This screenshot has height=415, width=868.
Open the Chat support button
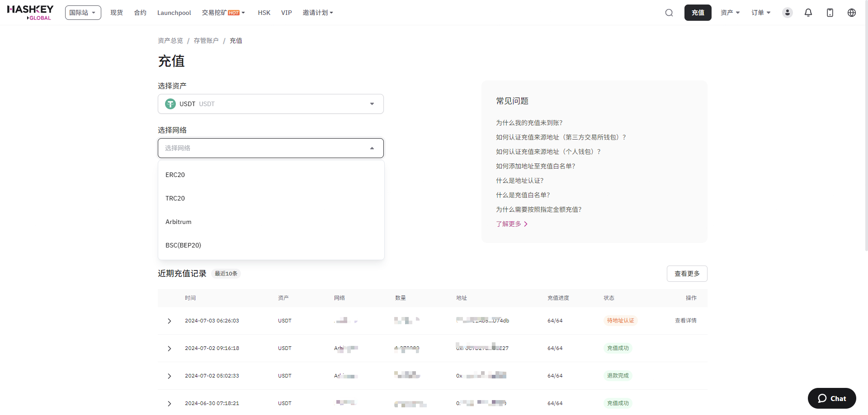pyautogui.click(x=832, y=398)
